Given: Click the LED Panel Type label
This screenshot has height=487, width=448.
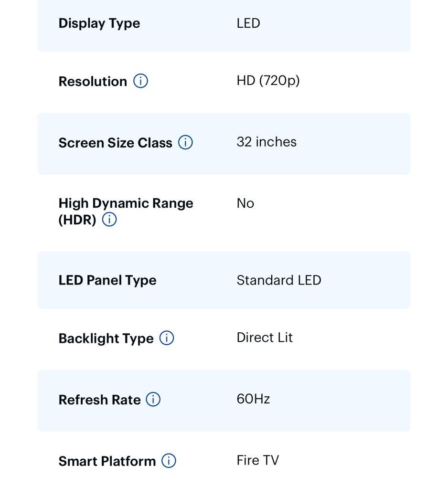Looking at the screenshot, I should coord(107,280).
